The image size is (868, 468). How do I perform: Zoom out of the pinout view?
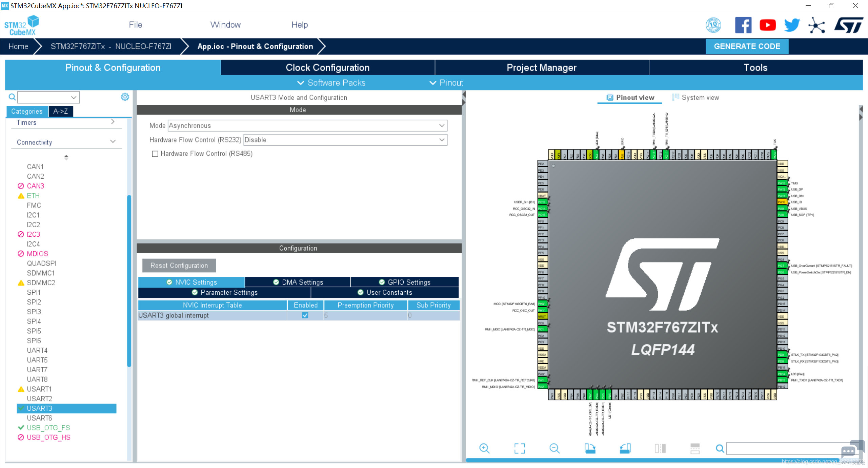pos(554,448)
